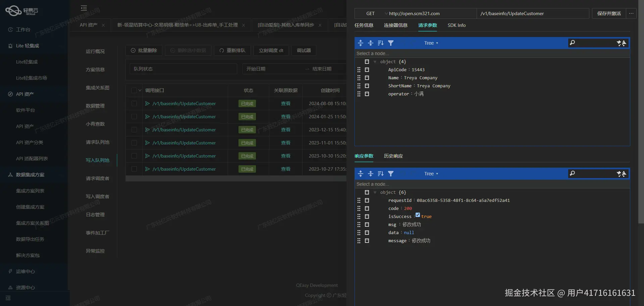Collapse the object {6} node in response params
Image resolution: width=644 pixels, height=306 pixels.
click(x=375, y=192)
